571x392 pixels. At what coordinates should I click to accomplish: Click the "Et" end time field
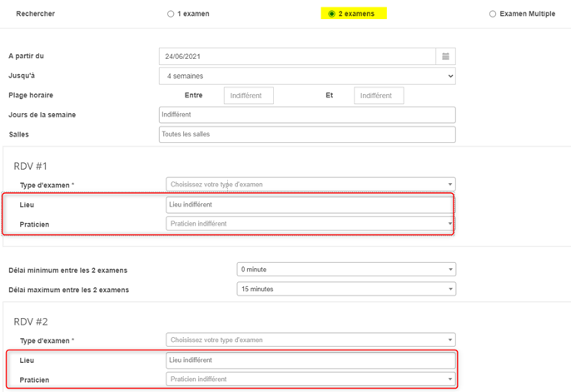coord(378,96)
